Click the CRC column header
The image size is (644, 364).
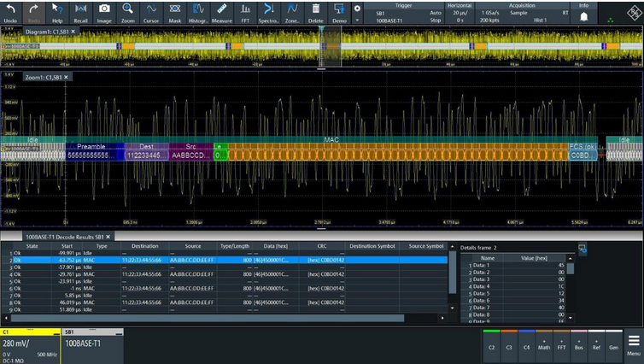click(322, 246)
